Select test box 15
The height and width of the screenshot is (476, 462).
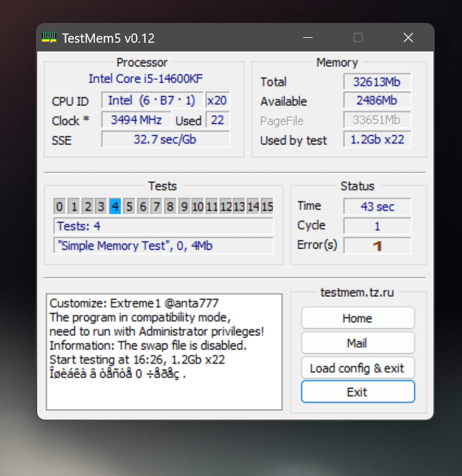click(x=267, y=206)
